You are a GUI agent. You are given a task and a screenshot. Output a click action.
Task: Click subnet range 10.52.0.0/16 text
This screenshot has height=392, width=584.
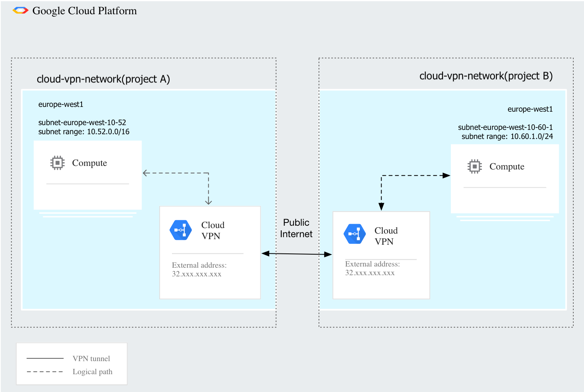(x=84, y=132)
